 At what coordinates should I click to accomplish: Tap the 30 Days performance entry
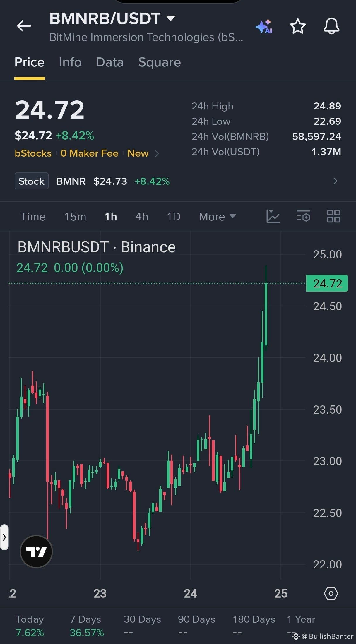point(142,626)
